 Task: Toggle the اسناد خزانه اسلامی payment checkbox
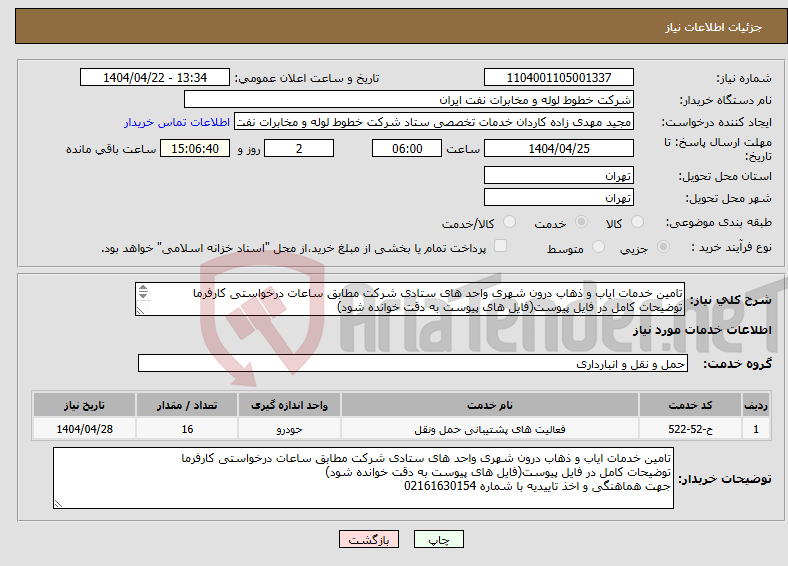coord(500,245)
